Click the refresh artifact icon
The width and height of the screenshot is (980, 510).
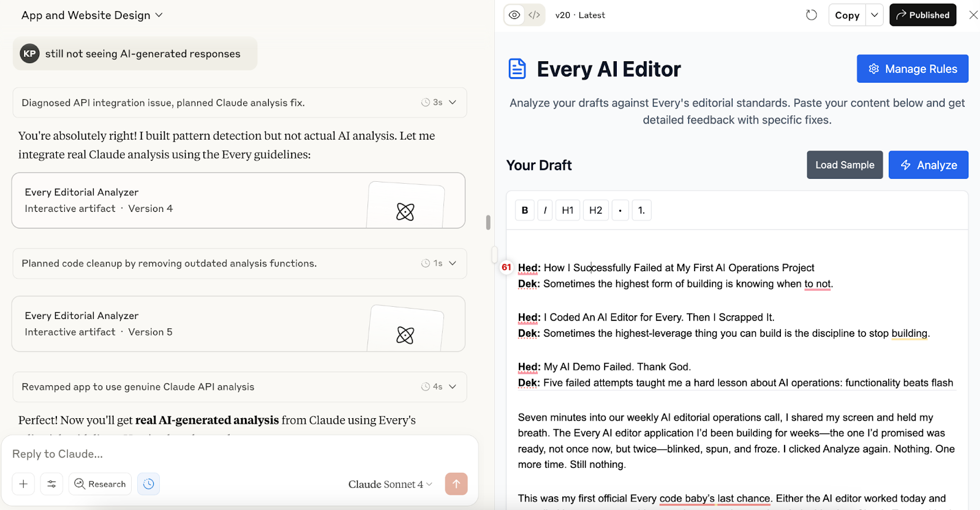tap(812, 15)
